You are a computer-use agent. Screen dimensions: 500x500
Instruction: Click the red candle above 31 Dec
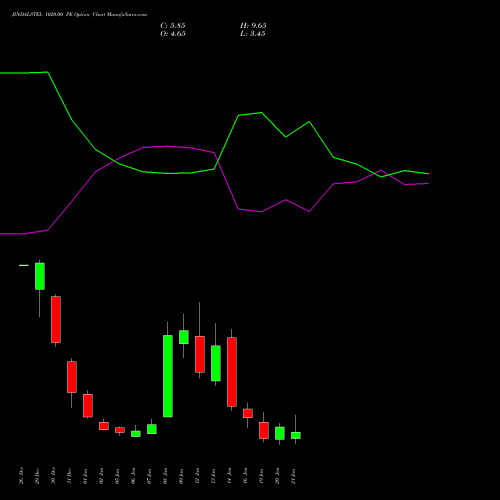coord(72,377)
